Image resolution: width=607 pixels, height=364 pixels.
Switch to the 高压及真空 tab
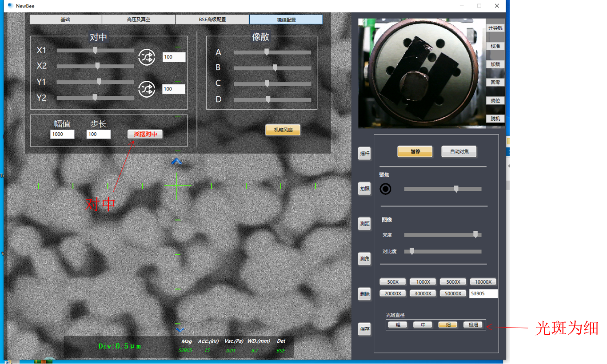pyautogui.click(x=139, y=20)
